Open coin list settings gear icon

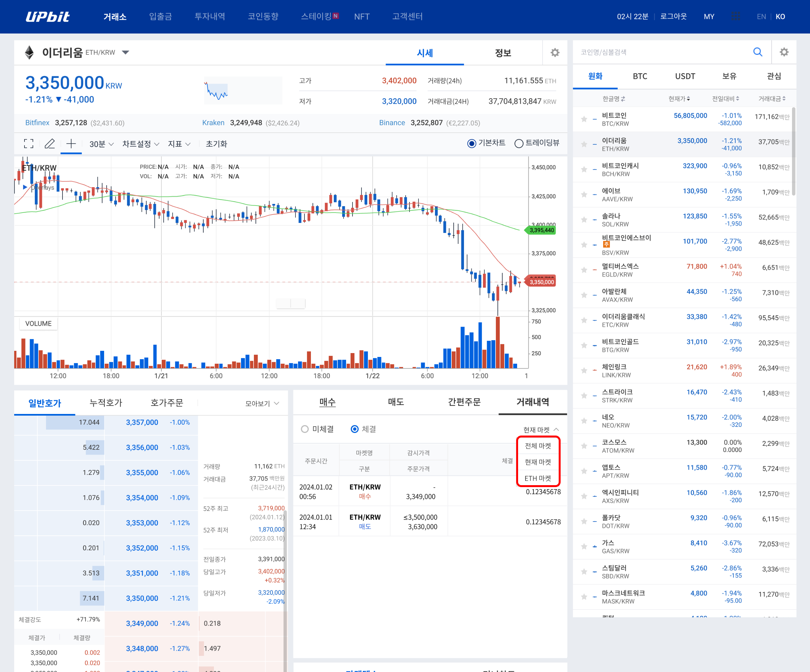pyautogui.click(x=784, y=52)
